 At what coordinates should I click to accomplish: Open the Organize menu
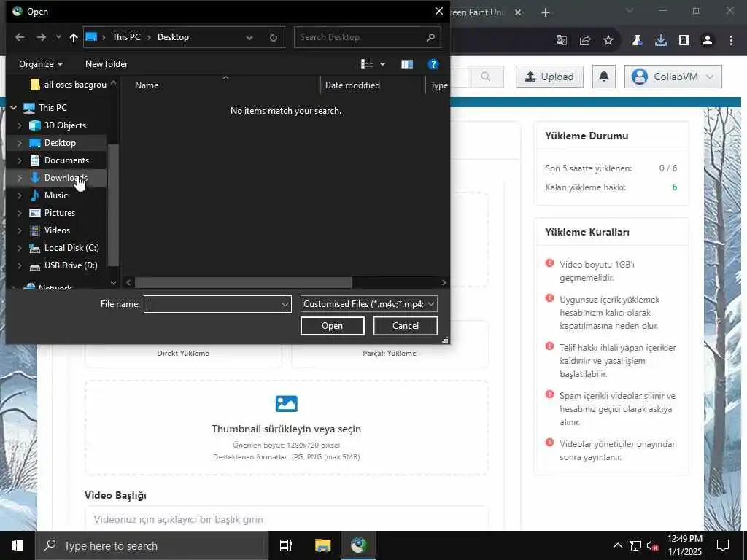(41, 64)
